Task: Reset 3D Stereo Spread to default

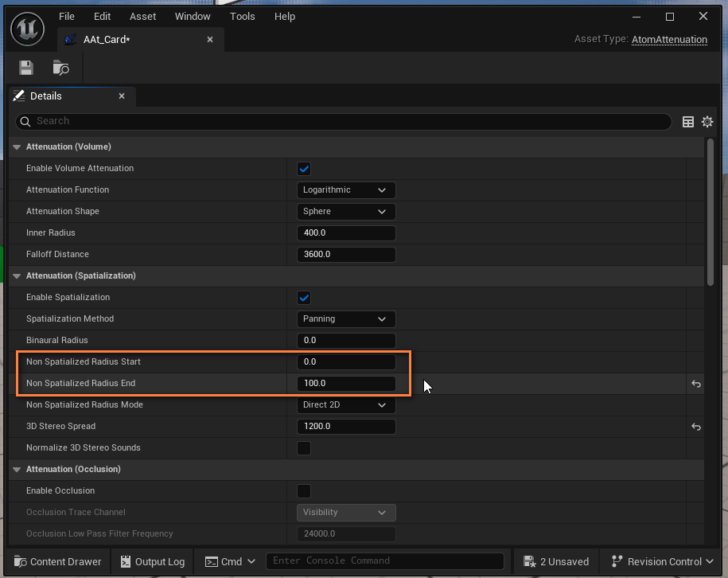Action: click(x=696, y=427)
